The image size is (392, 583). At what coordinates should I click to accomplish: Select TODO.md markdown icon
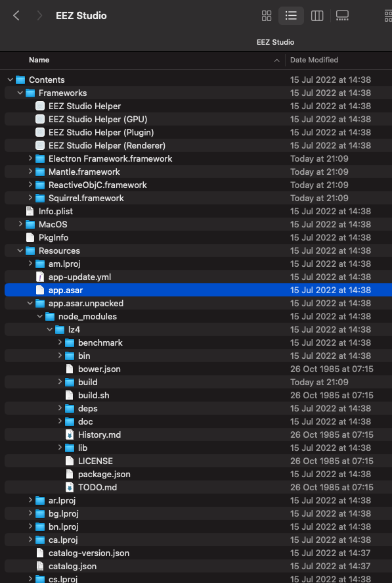click(x=70, y=487)
